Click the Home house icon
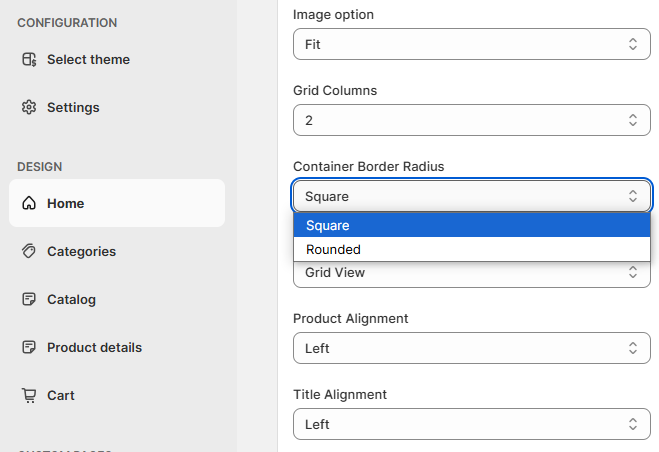The image size is (659, 452). click(29, 203)
